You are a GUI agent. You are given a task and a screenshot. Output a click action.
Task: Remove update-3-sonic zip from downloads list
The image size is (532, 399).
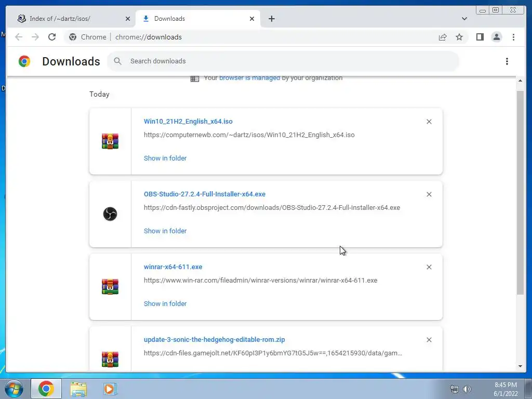click(x=429, y=340)
